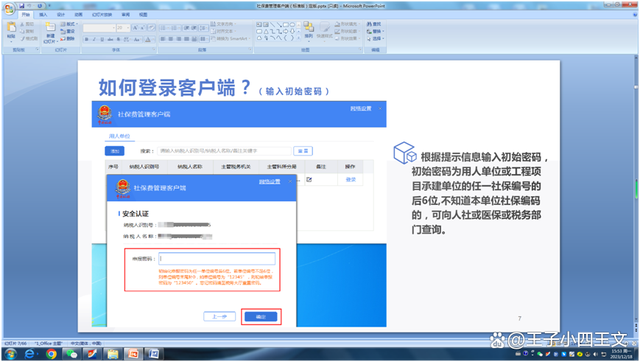Click Shape Effects (形状效果) button
This screenshot has height=362, width=640.
pyautogui.click(x=348, y=38)
